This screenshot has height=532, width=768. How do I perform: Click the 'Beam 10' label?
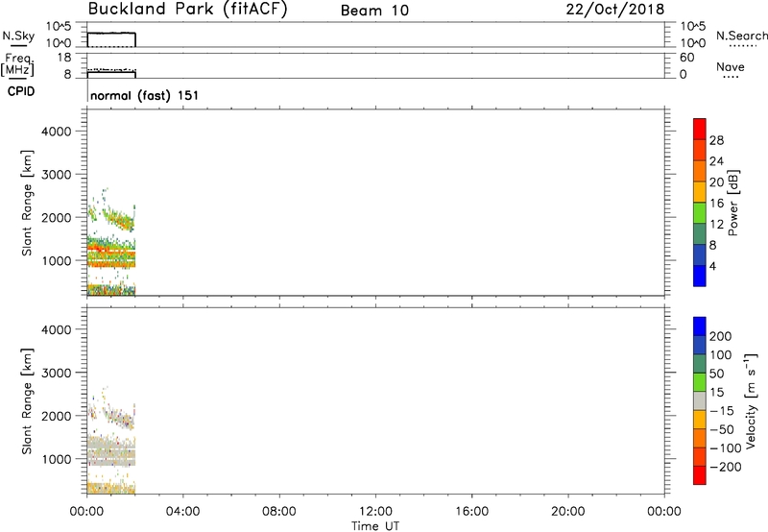[374, 11]
